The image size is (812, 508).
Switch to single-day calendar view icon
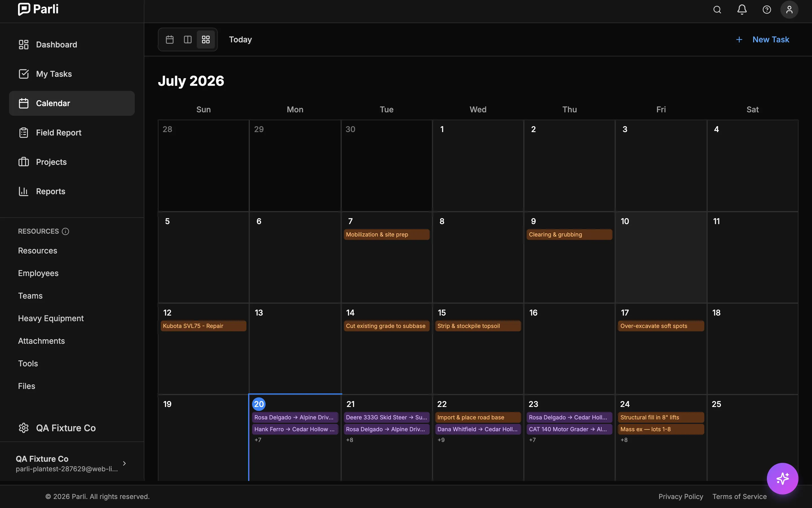tap(170, 40)
